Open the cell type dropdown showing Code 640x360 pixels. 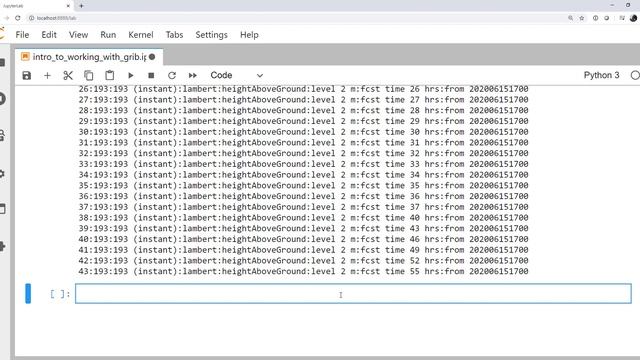coord(237,76)
